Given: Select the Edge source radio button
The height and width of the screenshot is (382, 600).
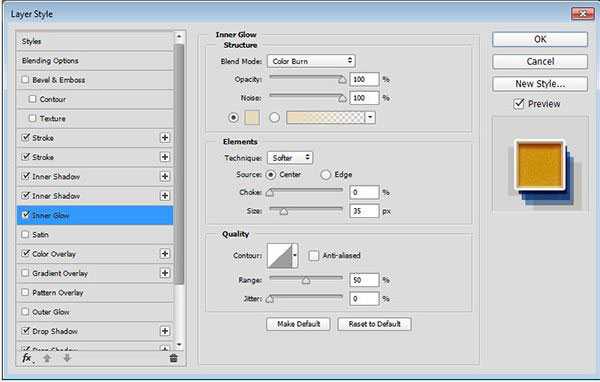Looking at the screenshot, I should pos(325,175).
